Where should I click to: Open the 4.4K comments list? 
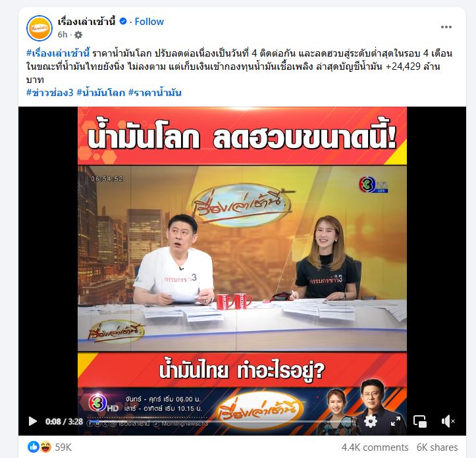[375, 447]
